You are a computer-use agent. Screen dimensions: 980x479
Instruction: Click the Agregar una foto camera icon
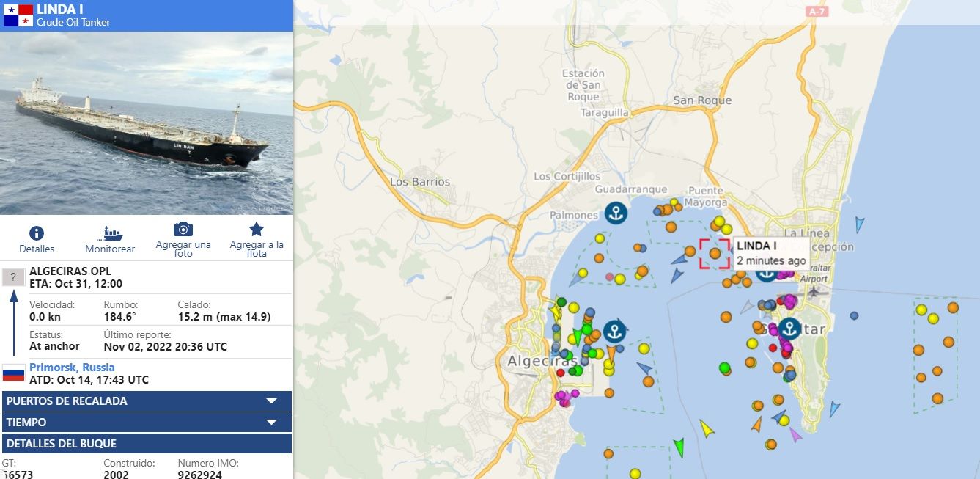(183, 230)
